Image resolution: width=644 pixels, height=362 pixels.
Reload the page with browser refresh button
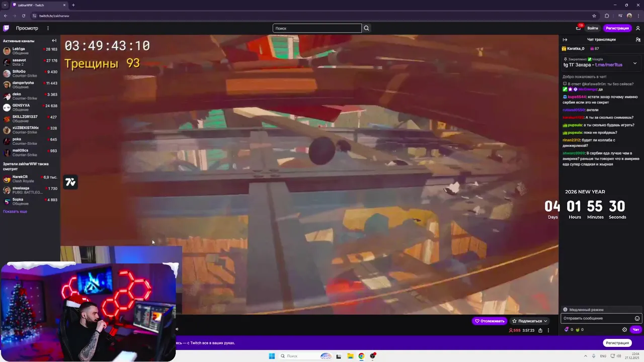pyautogui.click(x=23, y=16)
